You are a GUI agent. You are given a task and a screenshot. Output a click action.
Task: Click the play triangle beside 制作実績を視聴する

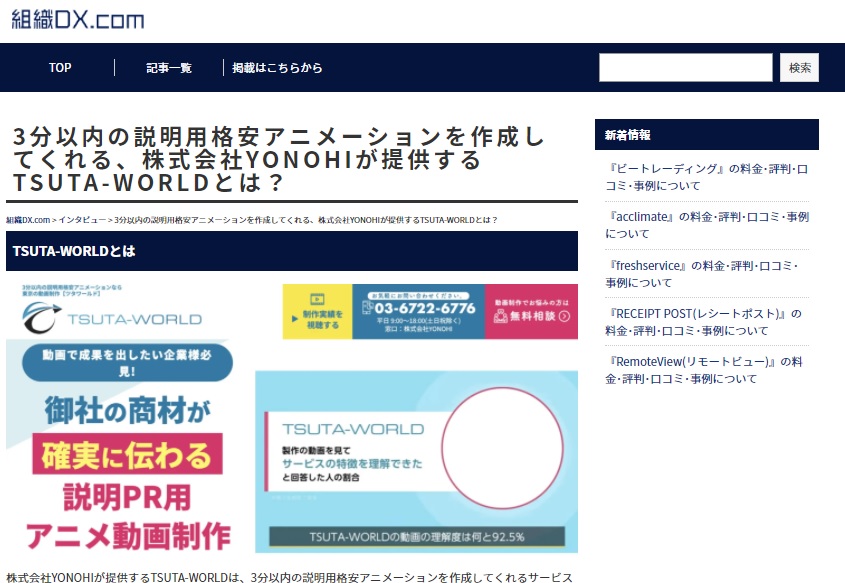coord(294,319)
